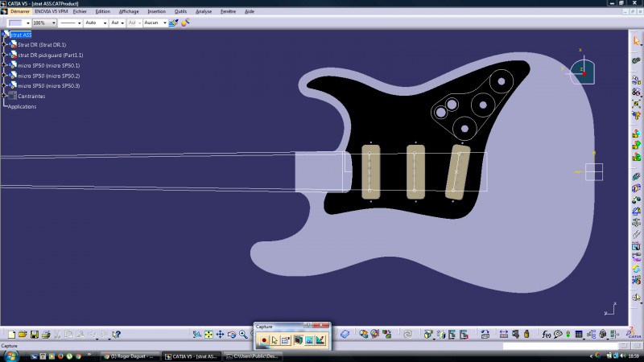Click the Save icon in bottom toolbar
This screenshot has width=644, height=362.
point(34,334)
